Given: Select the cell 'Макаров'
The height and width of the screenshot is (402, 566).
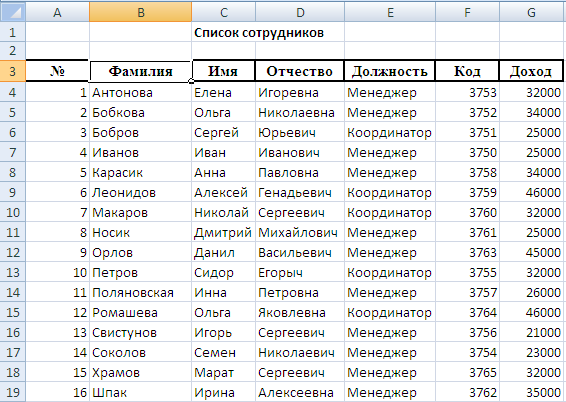Looking at the screenshot, I should click(140, 212).
